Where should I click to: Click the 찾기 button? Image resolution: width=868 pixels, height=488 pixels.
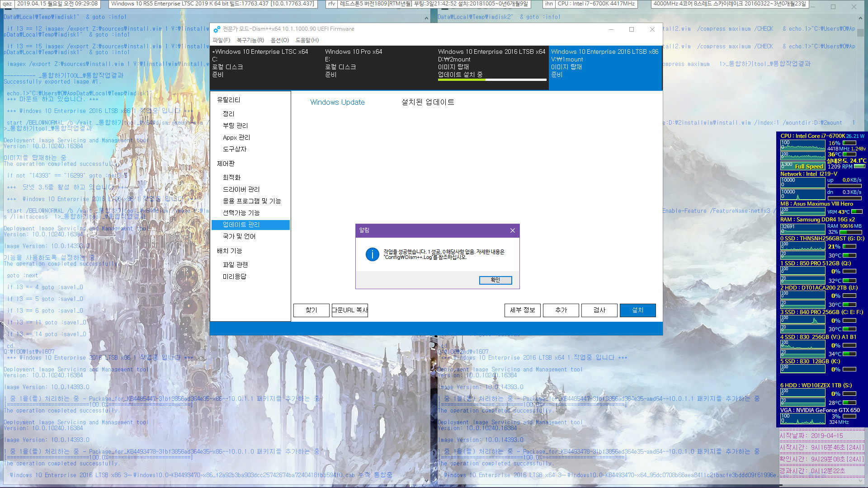point(311,310)
